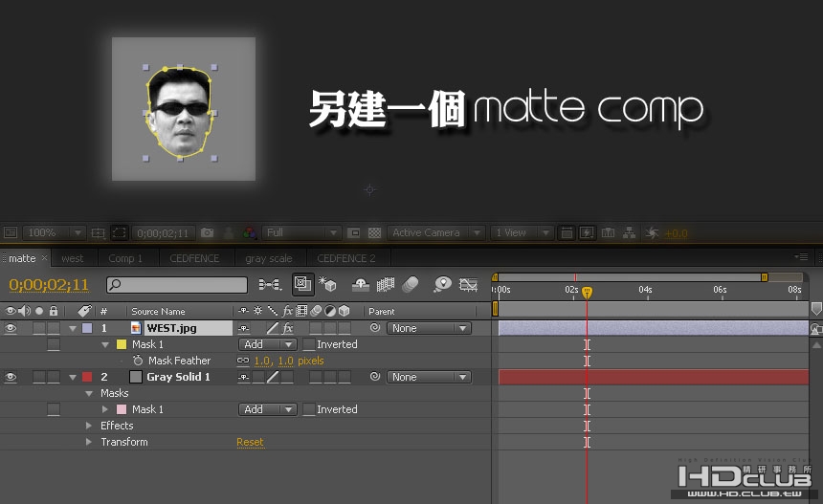Open the Graph Editor
Viewport: 823px width, 504px height.
coord(468,284)
